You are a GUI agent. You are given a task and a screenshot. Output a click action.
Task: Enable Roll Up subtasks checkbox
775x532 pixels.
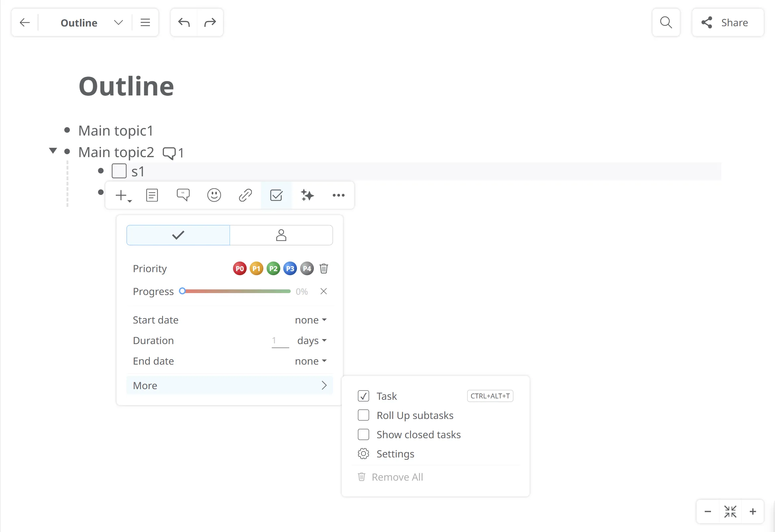pyautogui.click(x=363, y=415)
